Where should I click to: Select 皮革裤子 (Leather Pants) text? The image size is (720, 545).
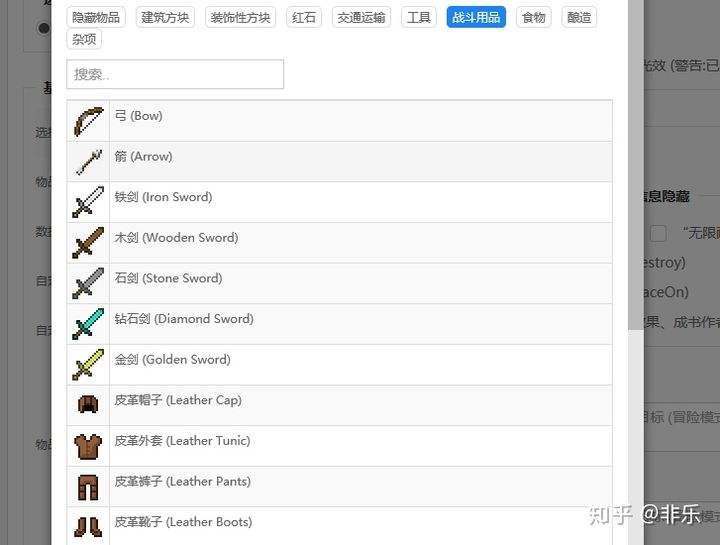click(183, 481)
